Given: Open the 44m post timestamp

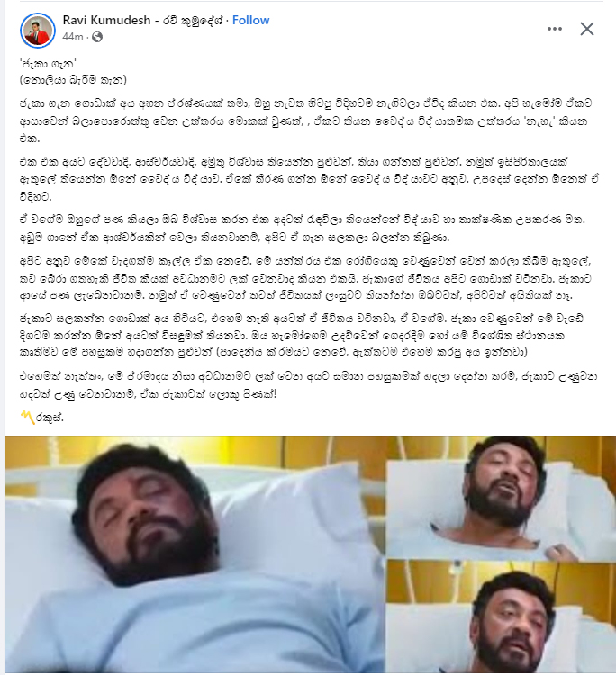Looking at the screenshot, I should 72,37.
